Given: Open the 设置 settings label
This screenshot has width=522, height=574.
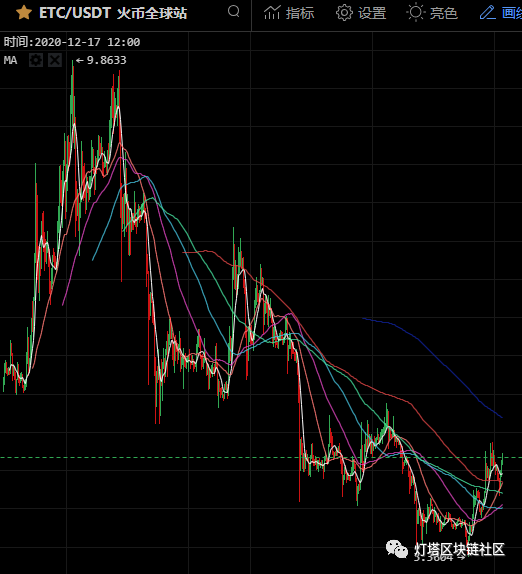Looking at the screenshot, I should click(x=372, y=13).
